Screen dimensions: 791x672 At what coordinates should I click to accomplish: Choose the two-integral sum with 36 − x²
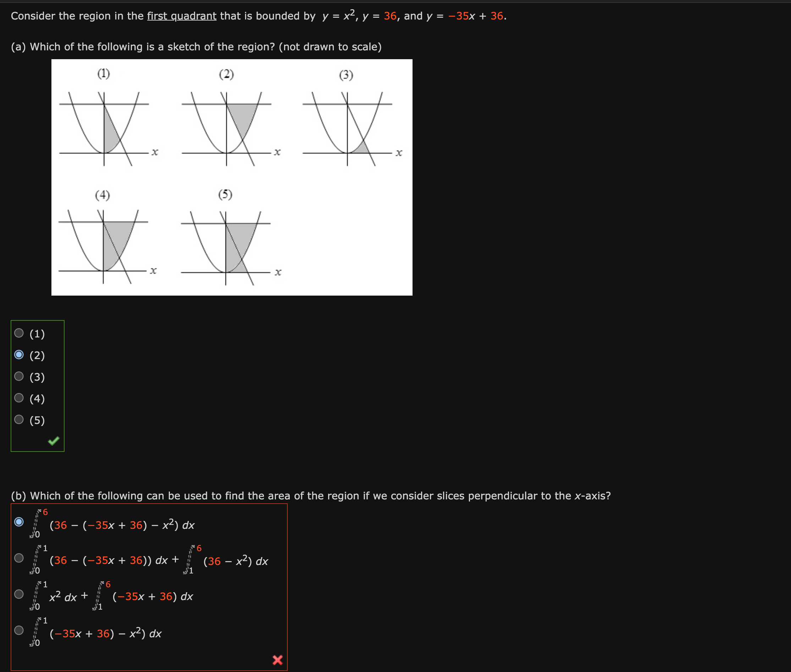tap(19, 558)
